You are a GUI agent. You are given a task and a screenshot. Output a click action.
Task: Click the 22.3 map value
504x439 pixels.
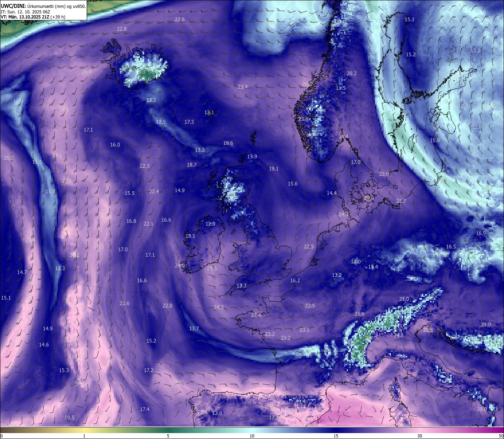[145, 166]
